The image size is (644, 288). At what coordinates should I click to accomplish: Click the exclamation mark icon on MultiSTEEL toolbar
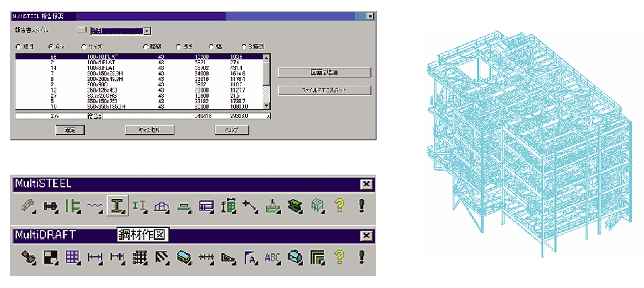[x=362, y=205]
